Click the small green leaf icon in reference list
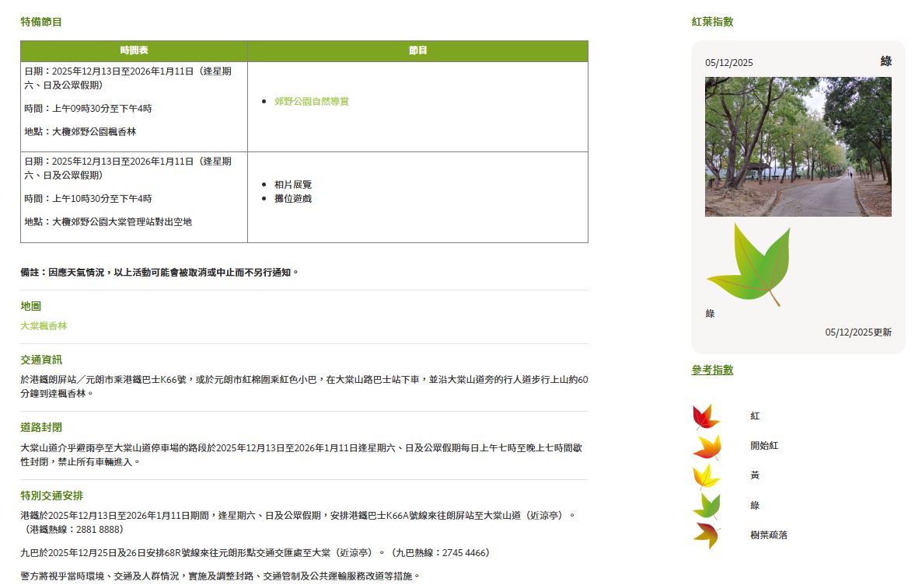 [x=706, y=506]
